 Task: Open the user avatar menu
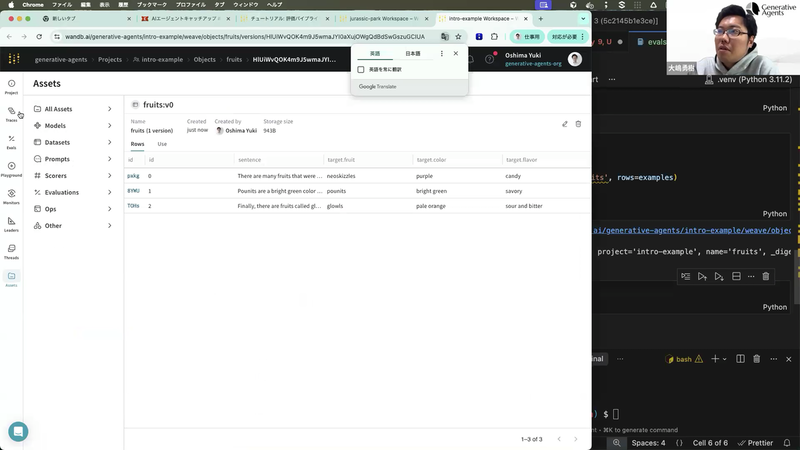click(x=575, y=59)
